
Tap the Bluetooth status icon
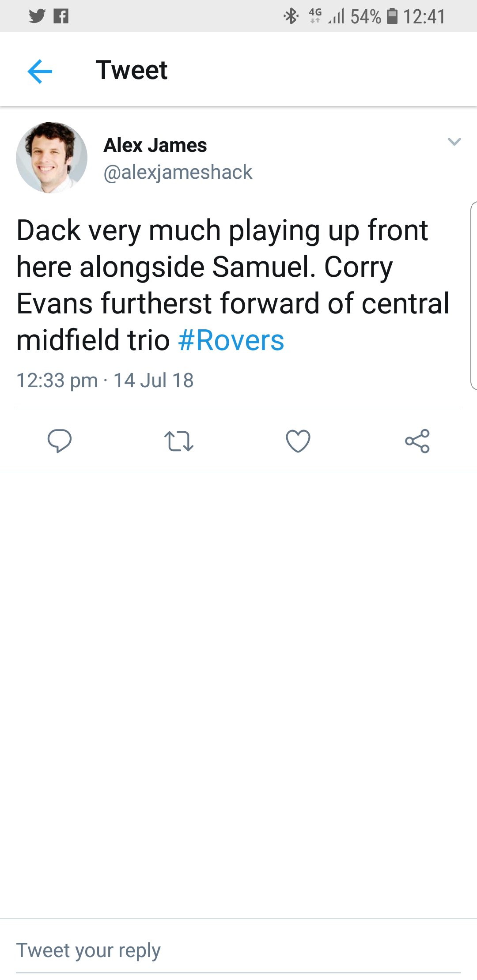click(291, 16)
